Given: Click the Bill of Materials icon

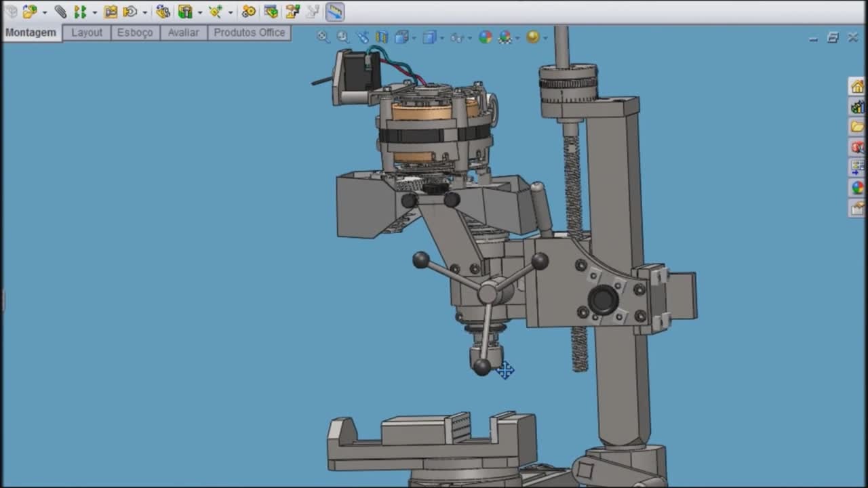Looking at the screenshot, I should click(271, 12).
